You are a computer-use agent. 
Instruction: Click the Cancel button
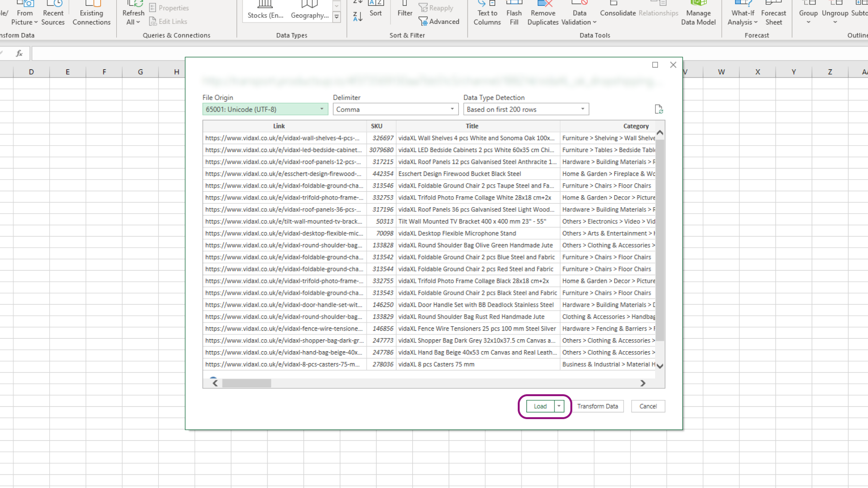[648, 406]
